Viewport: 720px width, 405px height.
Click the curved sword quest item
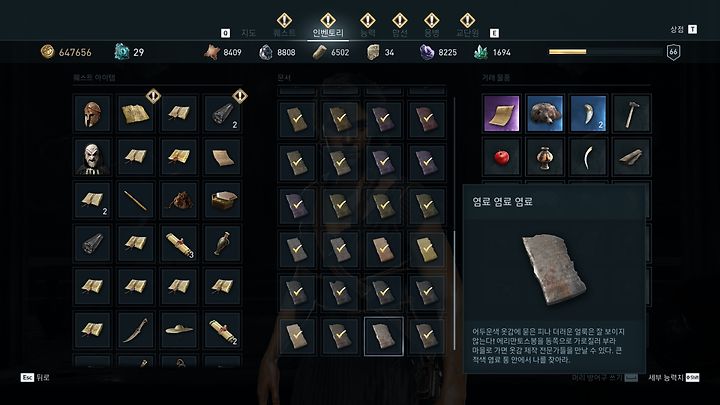(136, 331)
